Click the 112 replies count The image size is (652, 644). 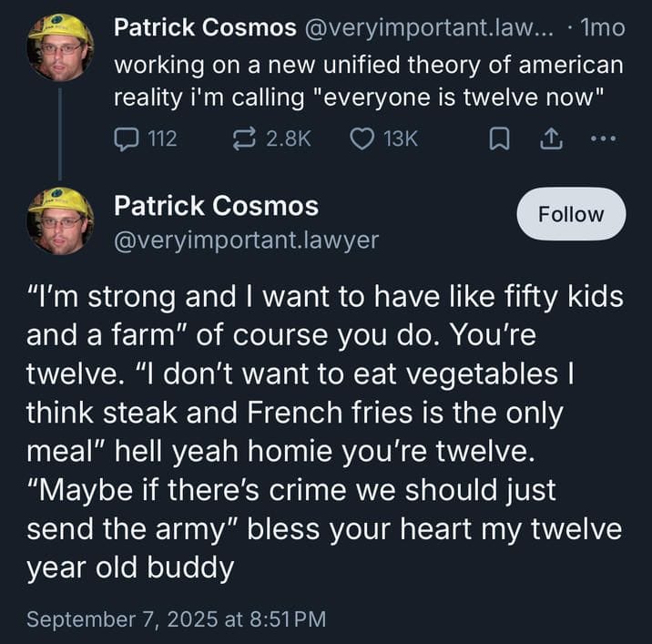tap(161, 138)
